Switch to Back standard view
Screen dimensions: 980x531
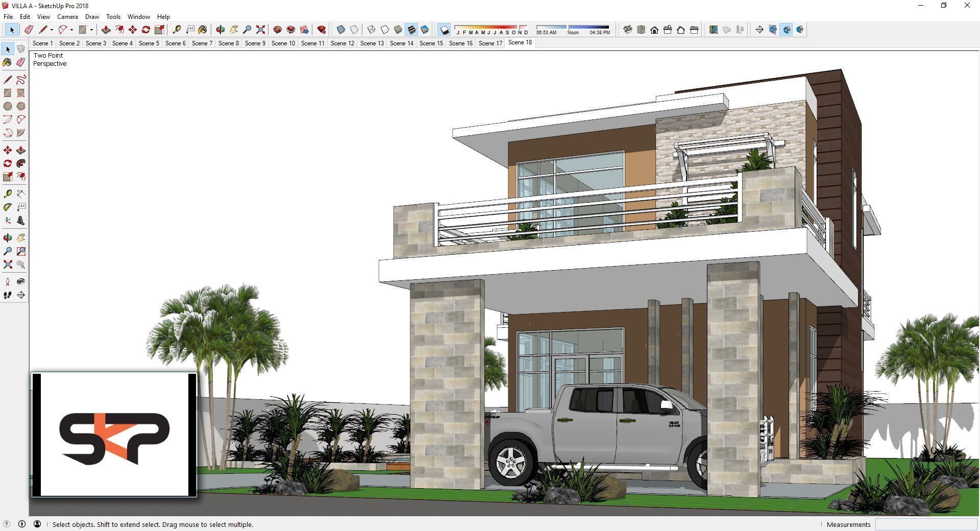681,30
